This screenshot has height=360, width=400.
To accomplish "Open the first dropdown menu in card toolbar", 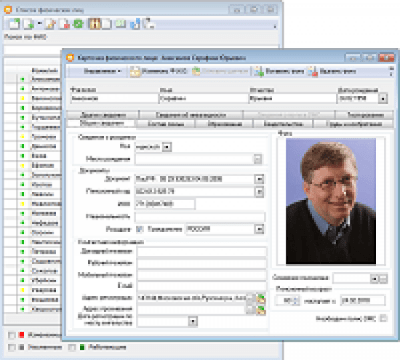I will (102, 71).
